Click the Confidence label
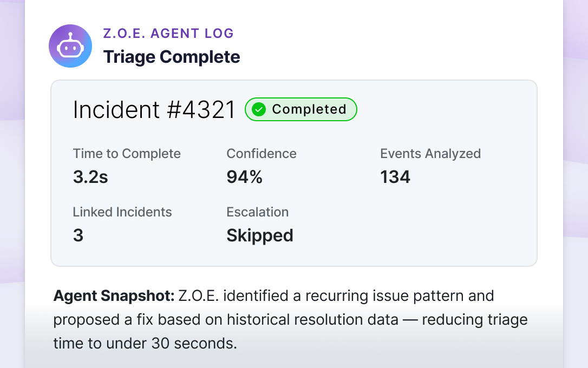Viewport: 588px width, 368px height. click(262, 154)
